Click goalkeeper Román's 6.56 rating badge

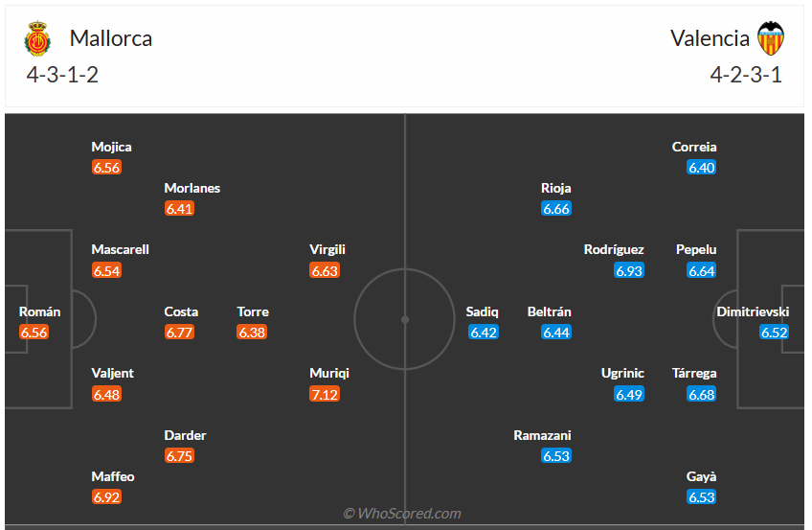(x=34, y=333)
